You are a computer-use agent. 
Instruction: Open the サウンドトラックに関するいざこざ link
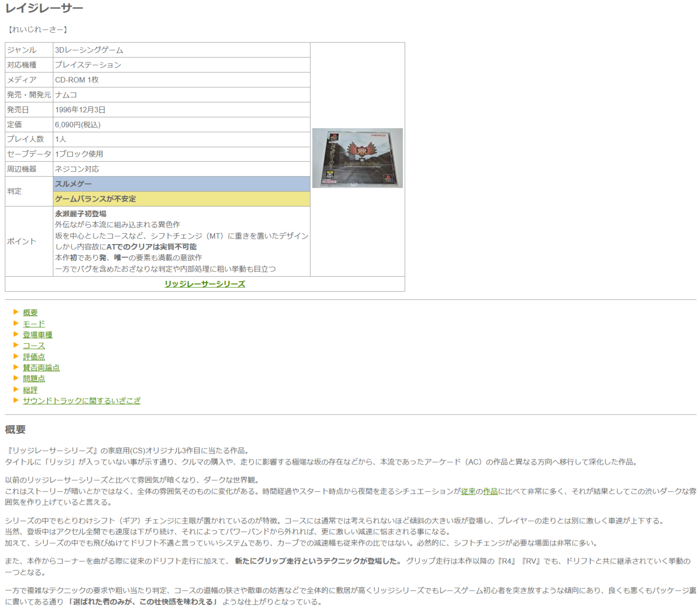[x=82, y=401]
